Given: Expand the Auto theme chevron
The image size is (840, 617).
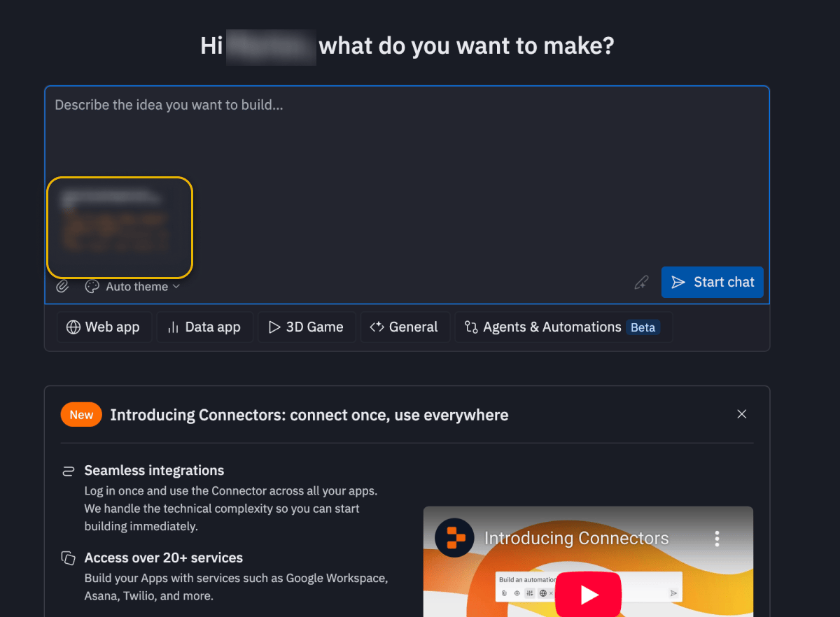Looking at the screenshot, I should (176, 286).
